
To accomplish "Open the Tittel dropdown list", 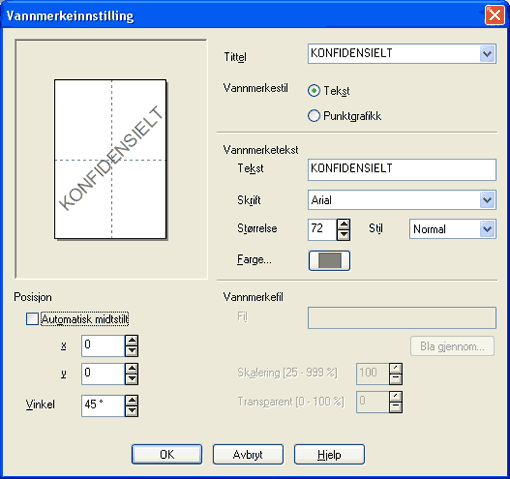I will 487,54.
